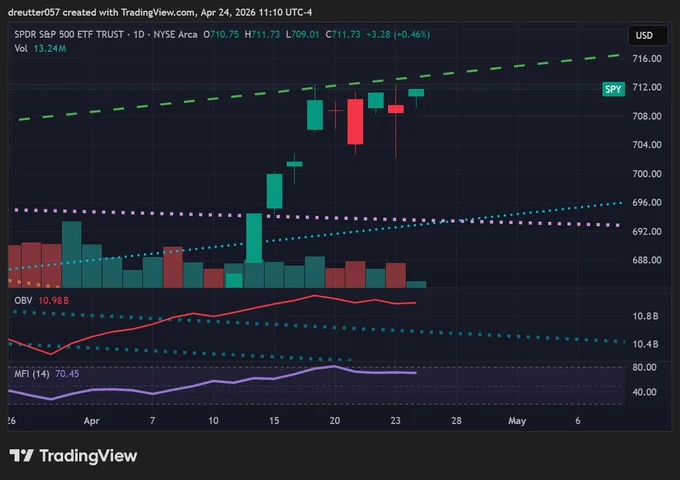Click the 10 date axis label
Screen dimensions: 680x480
[x=213, y=421]
